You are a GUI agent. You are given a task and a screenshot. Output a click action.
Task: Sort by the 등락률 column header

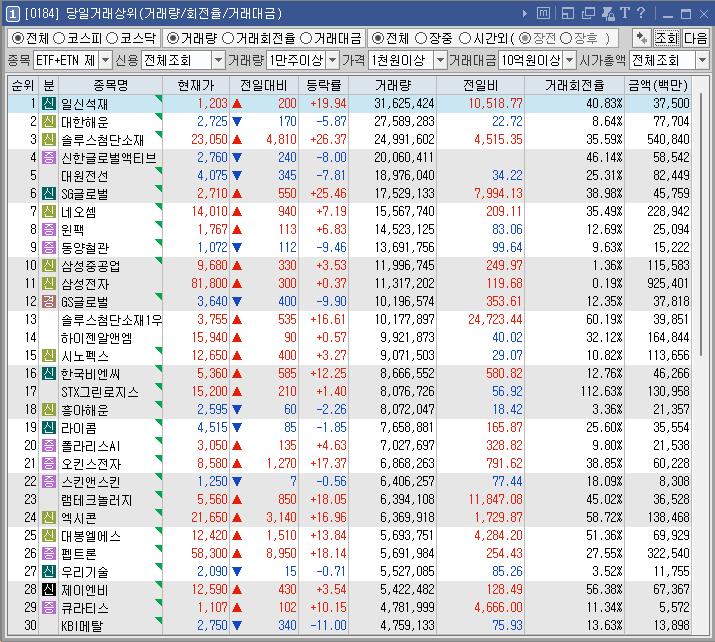323,85
